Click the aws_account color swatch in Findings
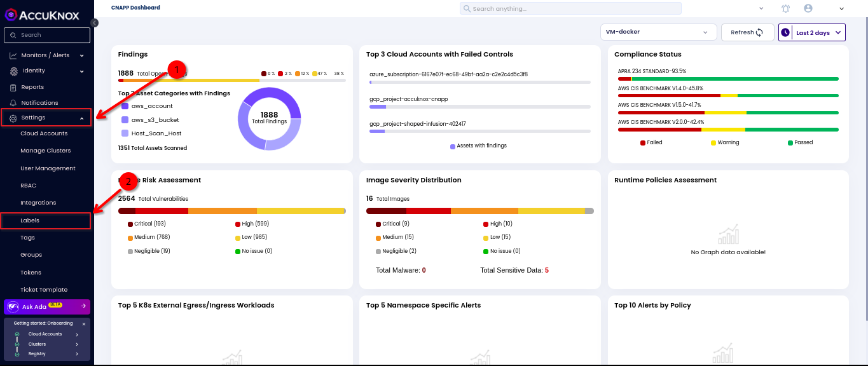The width and height of the screenshot is (868, 366). coord(125,106)
